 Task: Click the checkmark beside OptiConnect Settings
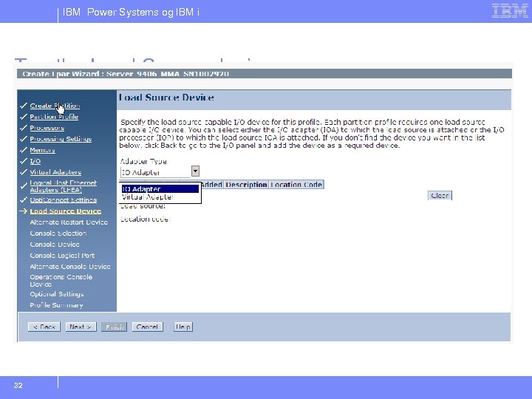pos(24,199)
